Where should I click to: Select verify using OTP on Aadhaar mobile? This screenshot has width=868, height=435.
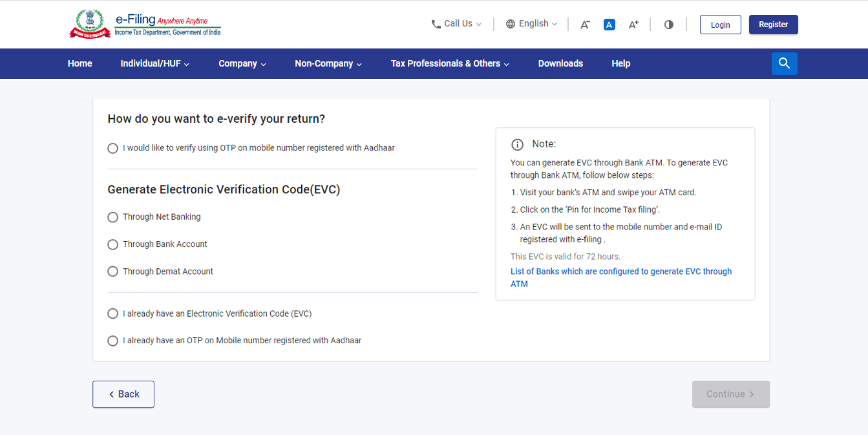coord(112,148)
